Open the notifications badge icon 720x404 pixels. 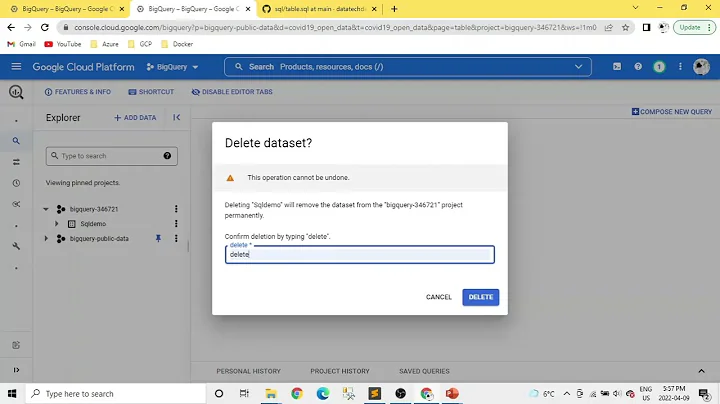pyautogui.click(x=659, y=67)
